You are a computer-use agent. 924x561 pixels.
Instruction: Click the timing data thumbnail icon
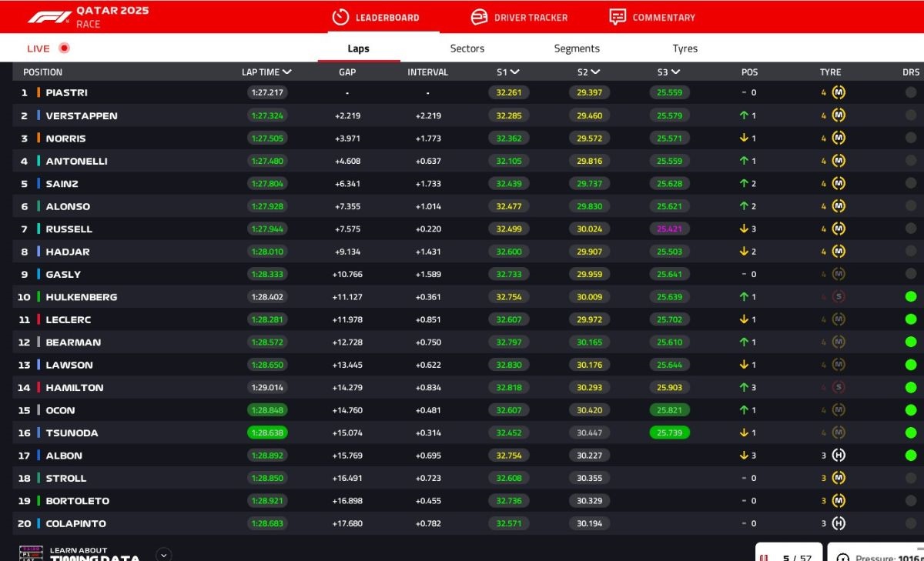[32, 554]
